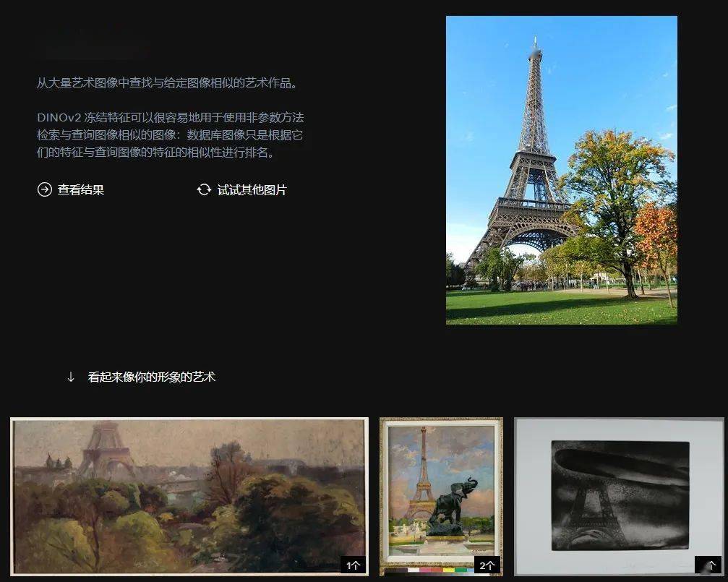Open the 查看结果 link
The image size is (728, 582).
(x=81, y=189)
